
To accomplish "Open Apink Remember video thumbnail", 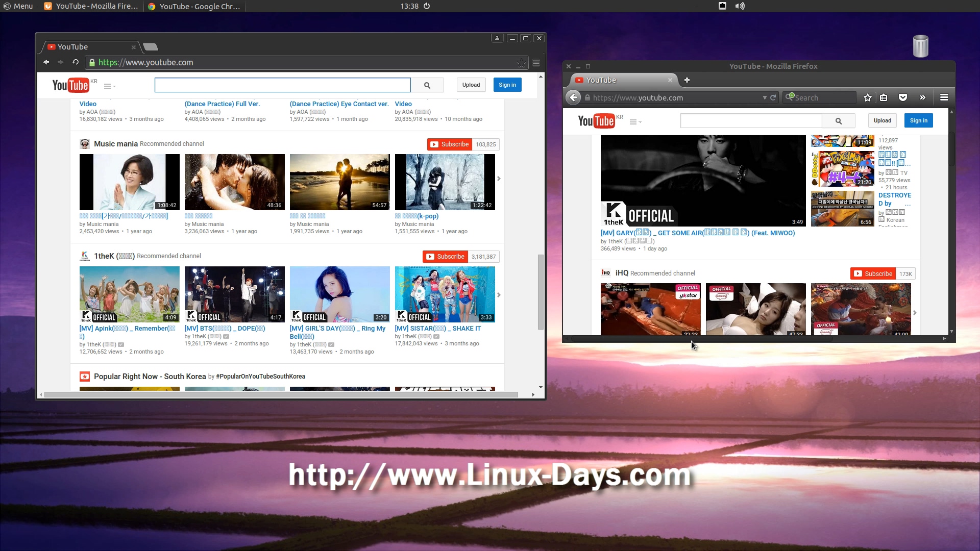I will click(130, 294).
